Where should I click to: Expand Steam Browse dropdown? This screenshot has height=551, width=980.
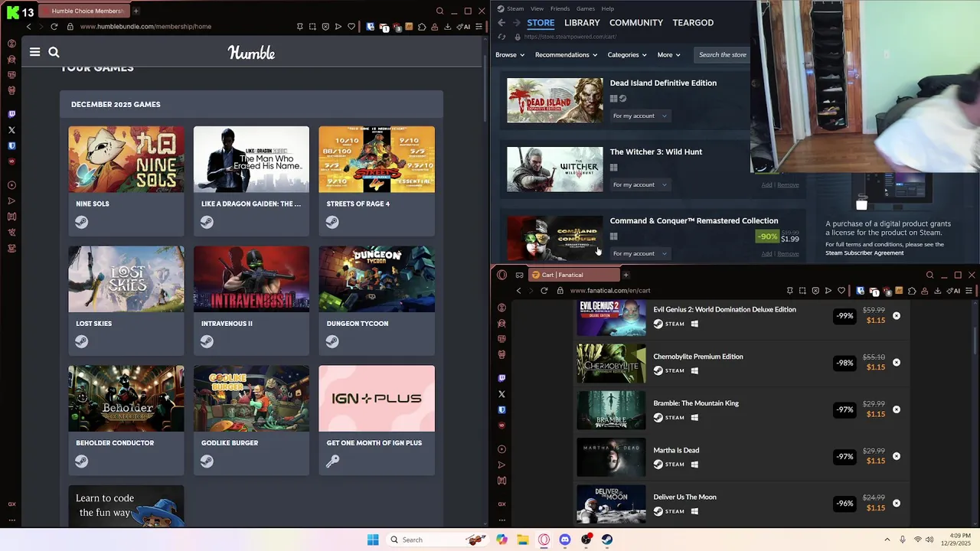point(510,55)
